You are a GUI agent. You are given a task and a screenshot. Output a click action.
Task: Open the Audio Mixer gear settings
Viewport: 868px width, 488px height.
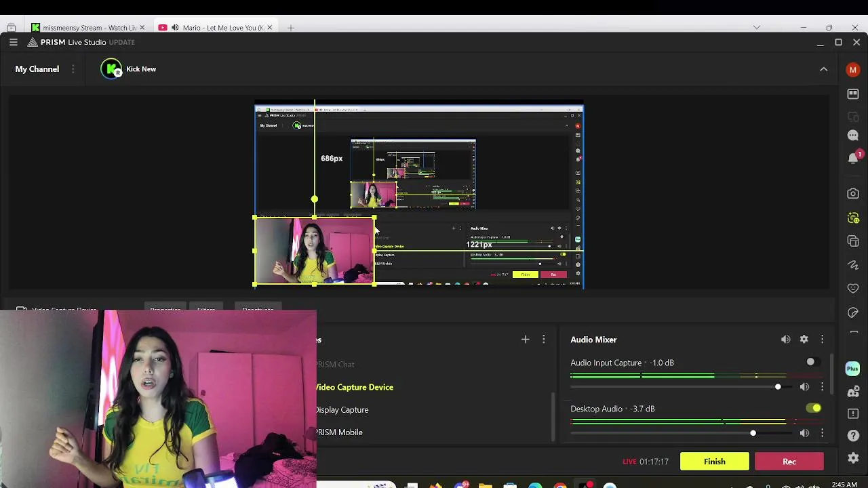coord(804,340)
